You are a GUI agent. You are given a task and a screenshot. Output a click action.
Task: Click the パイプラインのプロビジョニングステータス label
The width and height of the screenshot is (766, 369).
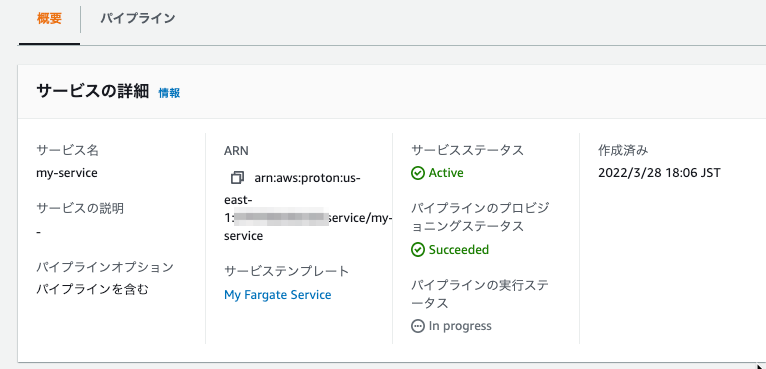(x=480, y=217)
